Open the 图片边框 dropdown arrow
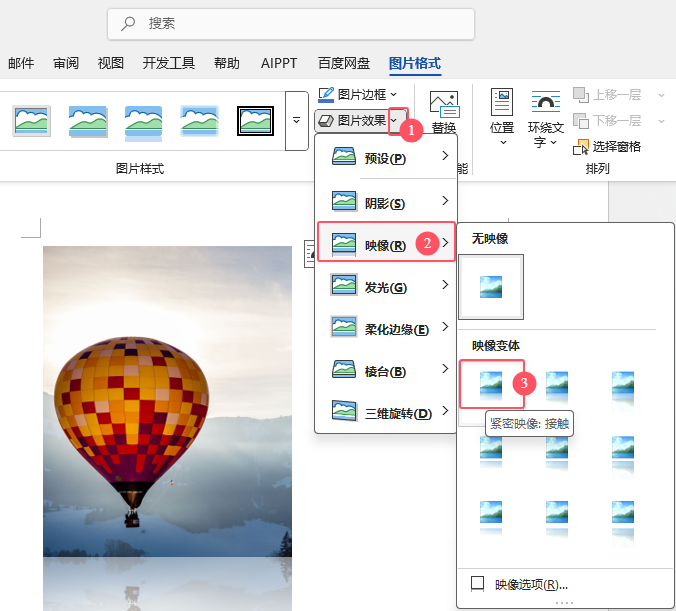The height and width of the screenshot is (611, 676). pyautogui.click(x=393, y=94)
